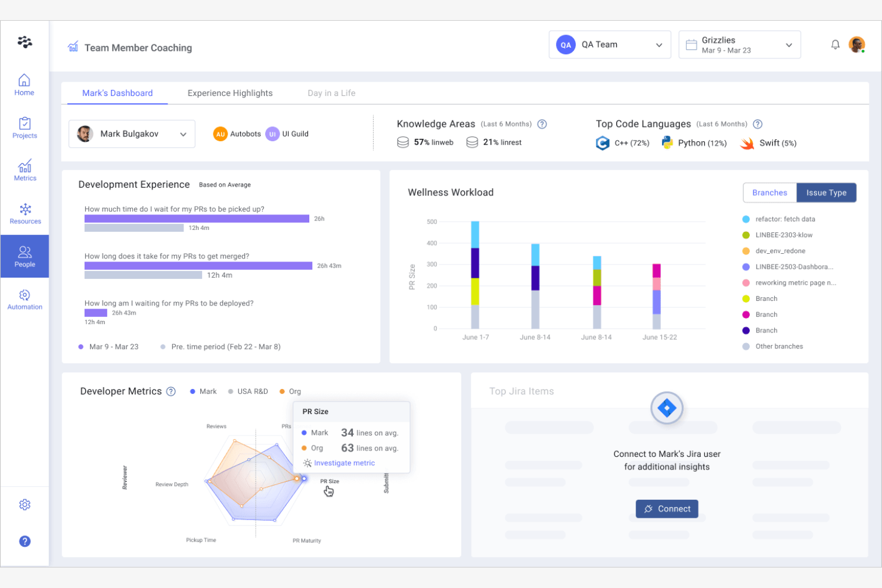Click the notification bell
The width and height of the screenshot is (882, 588).
pos(835,44)
